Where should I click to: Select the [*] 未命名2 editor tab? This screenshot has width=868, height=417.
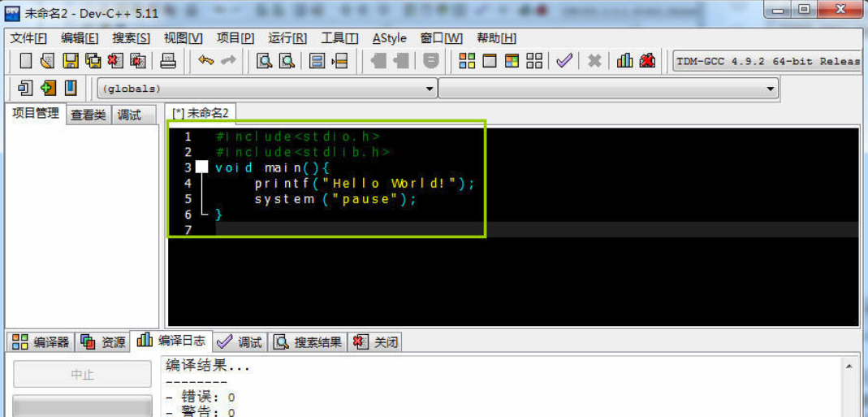click(201, 112)
